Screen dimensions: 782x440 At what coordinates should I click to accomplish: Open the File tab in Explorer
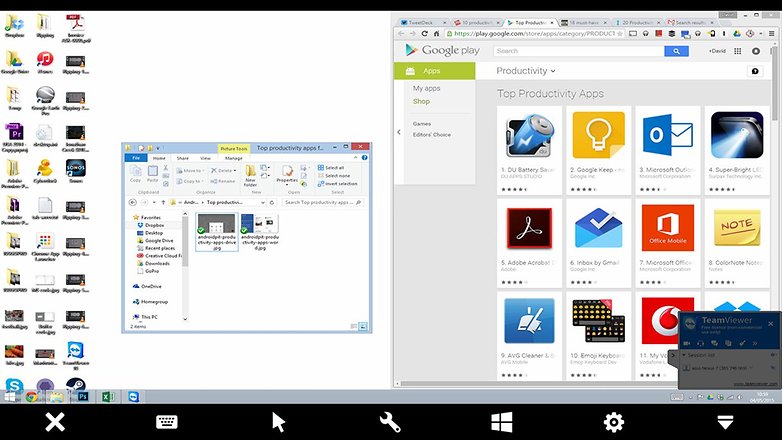tap(136, 158)
